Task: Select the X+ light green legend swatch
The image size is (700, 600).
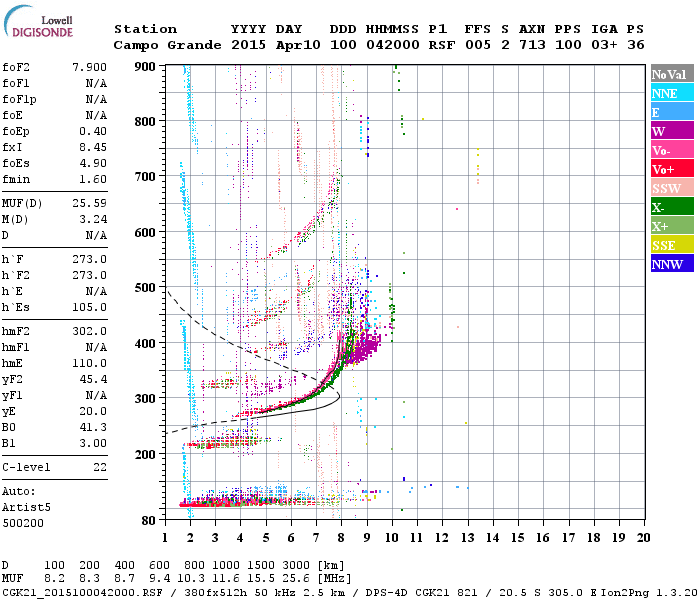Action: pyautogui.click(x=672, y=225)
